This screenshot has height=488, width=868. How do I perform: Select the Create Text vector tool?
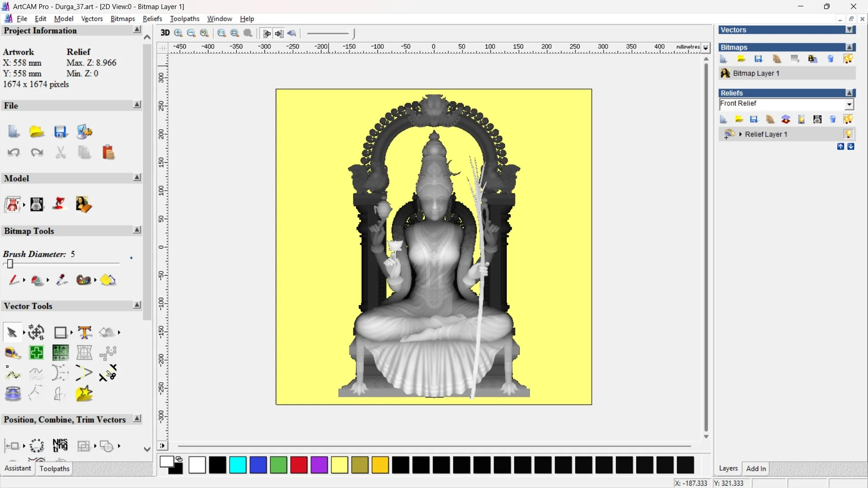click(x=85, y=333)
